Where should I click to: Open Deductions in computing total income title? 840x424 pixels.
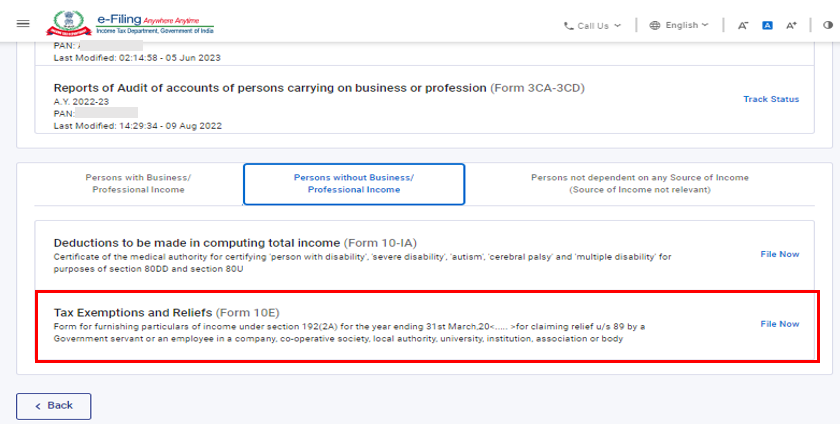pos(196,243)
